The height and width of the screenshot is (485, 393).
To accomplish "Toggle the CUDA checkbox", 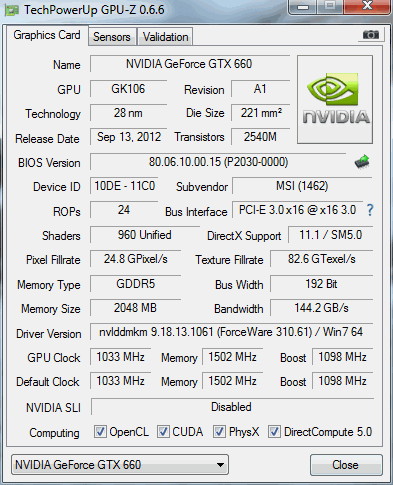I will coord(163,432).
